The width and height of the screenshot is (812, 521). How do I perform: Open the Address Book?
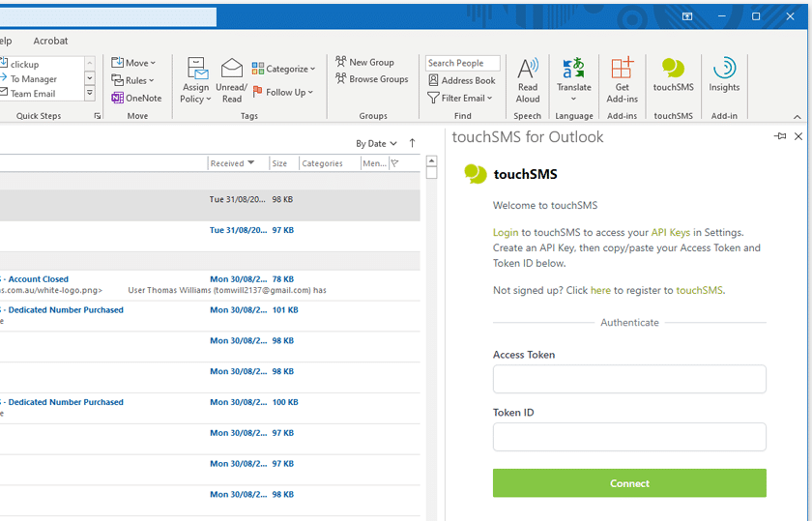[462, 80]
